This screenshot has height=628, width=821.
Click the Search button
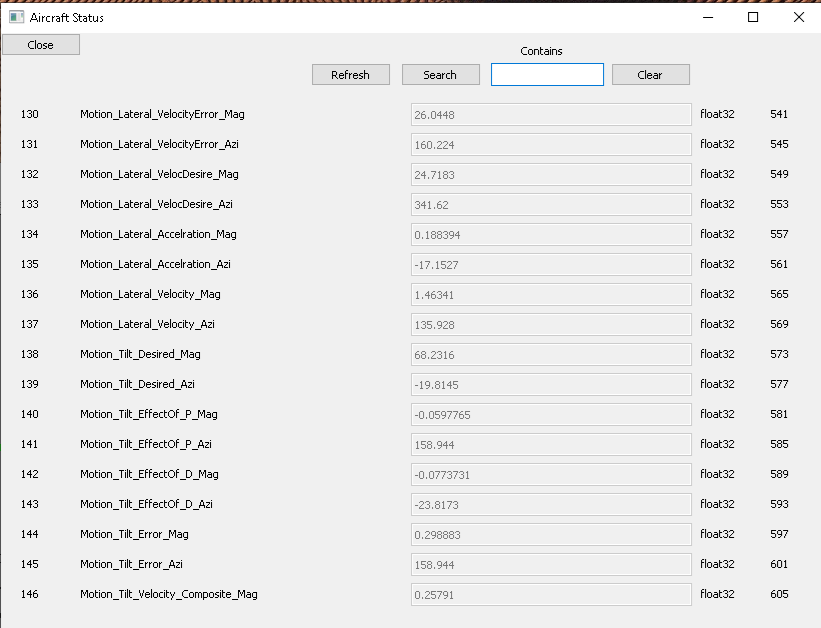click(x=440, y=75)
